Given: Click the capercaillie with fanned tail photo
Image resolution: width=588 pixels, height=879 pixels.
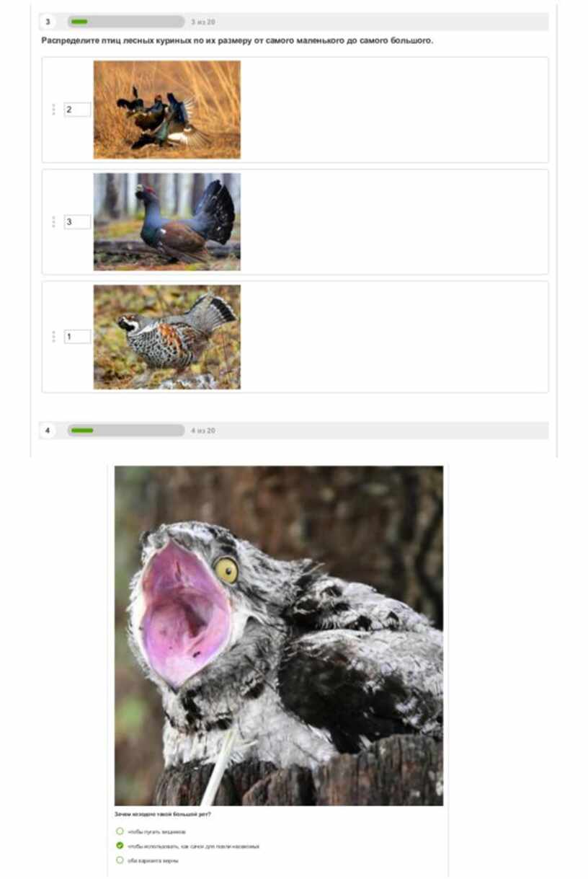Looking at the screenshot, I should click(167, 222).
